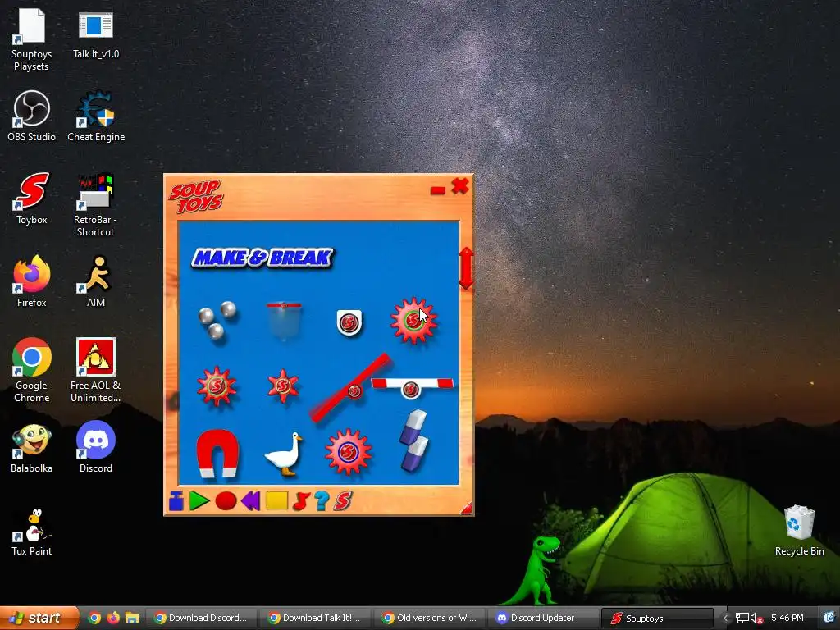This screenshot has width=840, height=630.
Task: Click the red resize corner triangle
Action: click(x=467, y=508)
